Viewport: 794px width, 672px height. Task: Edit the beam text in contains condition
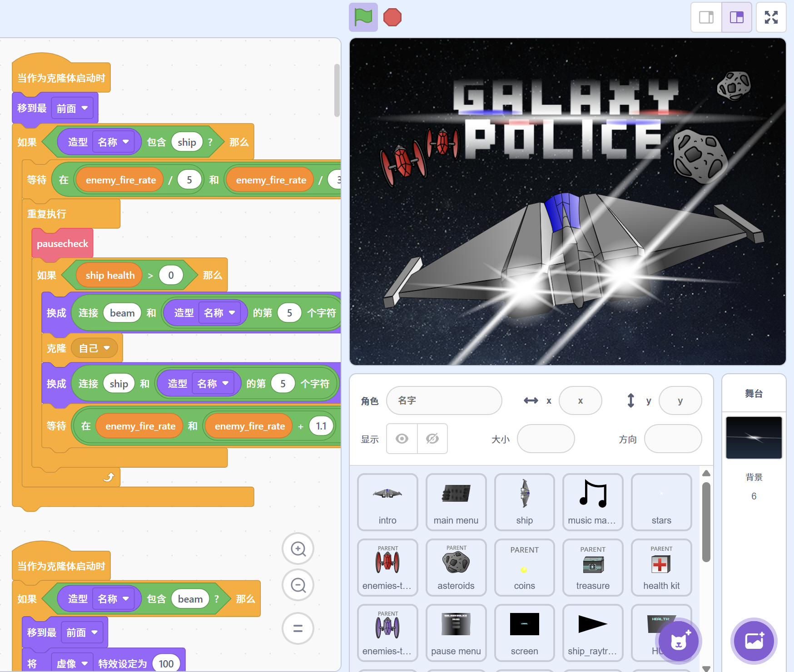click(190, 599)
